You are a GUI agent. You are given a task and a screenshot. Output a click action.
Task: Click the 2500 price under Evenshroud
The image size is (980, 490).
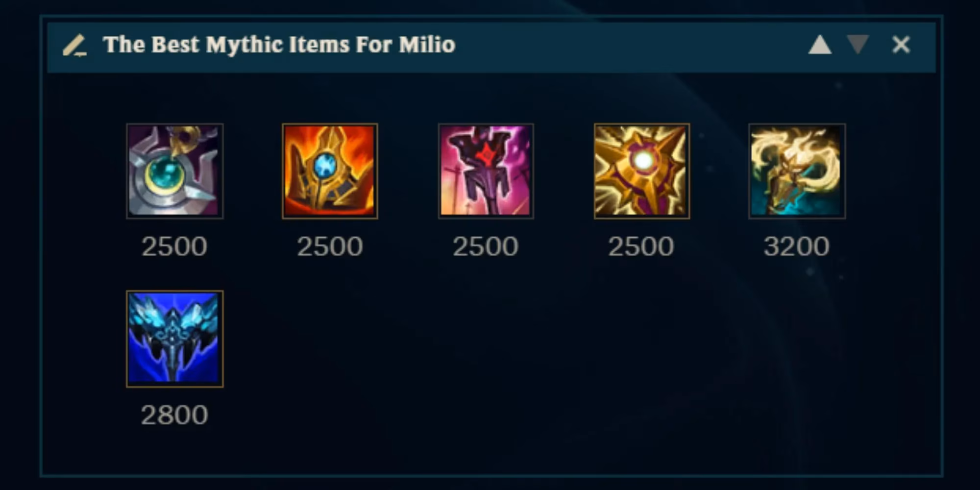(x=486, y=246)
